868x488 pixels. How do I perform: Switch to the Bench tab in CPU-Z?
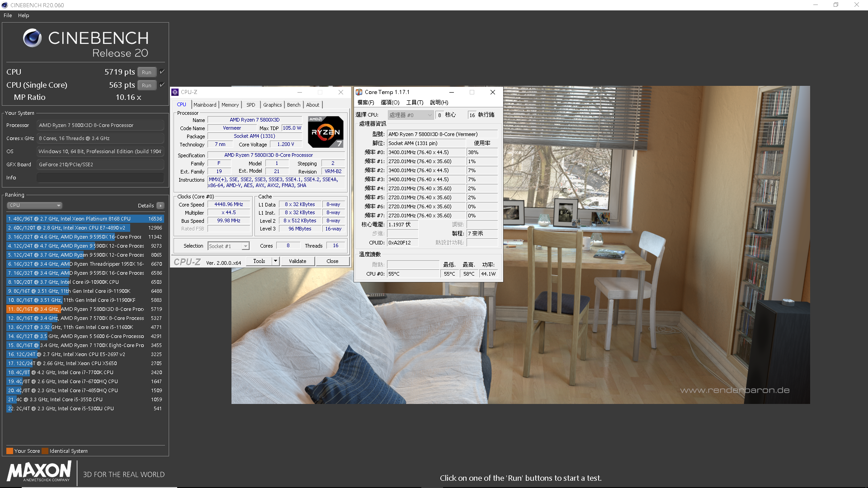coord(294,105)
